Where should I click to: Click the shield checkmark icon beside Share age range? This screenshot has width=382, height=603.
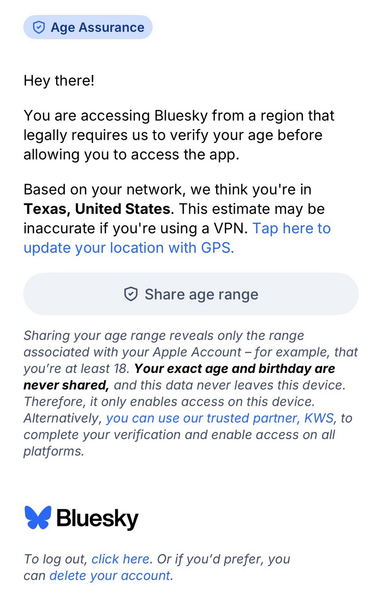[131, 294]
